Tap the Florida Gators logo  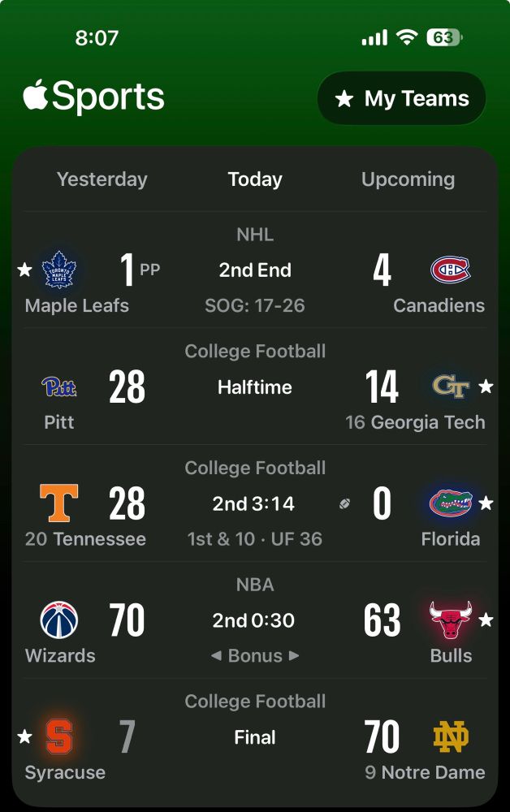click(452, 503)
